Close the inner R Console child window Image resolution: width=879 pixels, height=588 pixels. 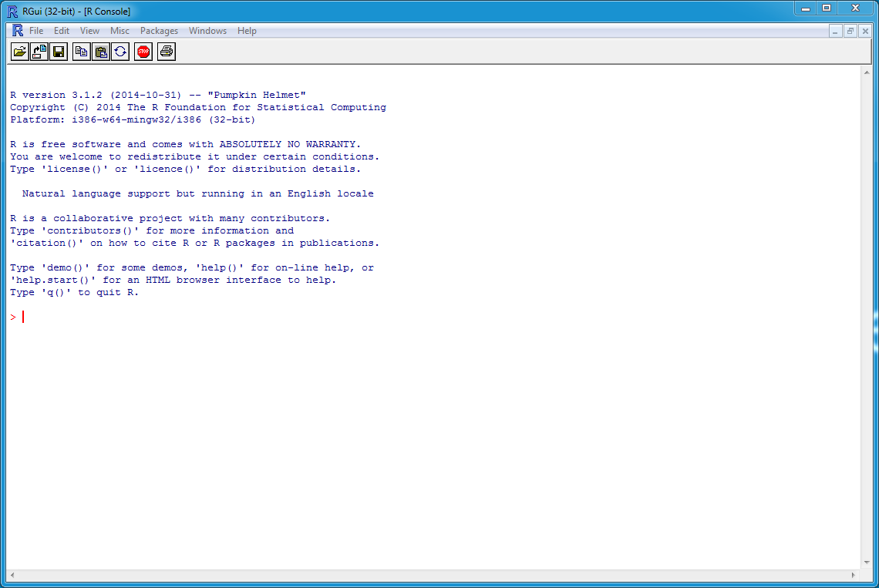pos(865,32)
